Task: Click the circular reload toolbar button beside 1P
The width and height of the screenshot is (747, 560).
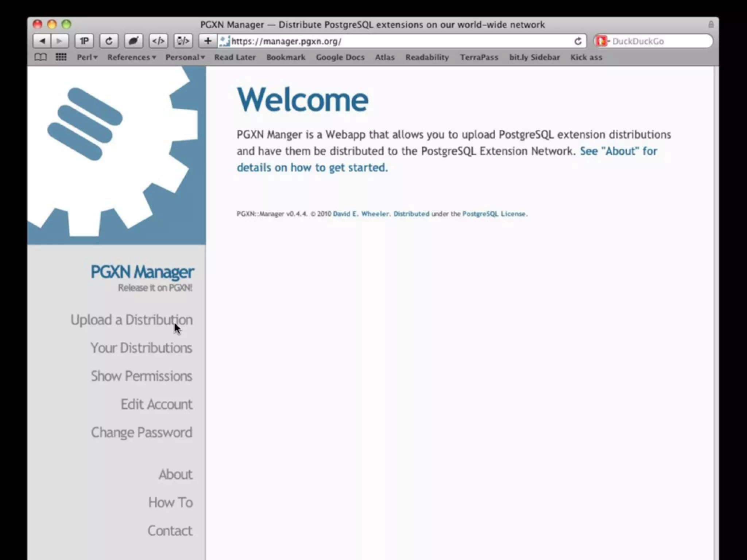Action: [109, 41]
